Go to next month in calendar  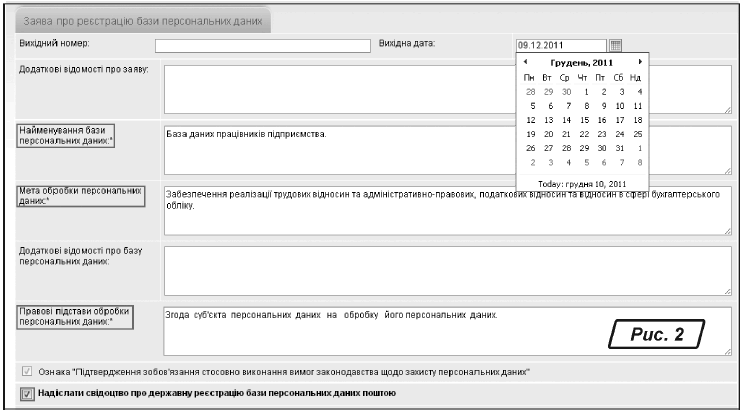(x=640, y=62)
